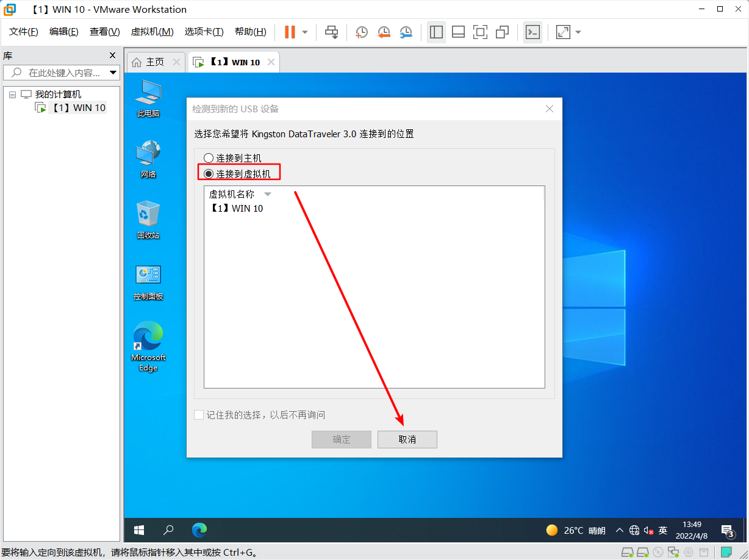Click the 回收站 desktop icon
Screen dimensions: 749x560
click(148, 220)
